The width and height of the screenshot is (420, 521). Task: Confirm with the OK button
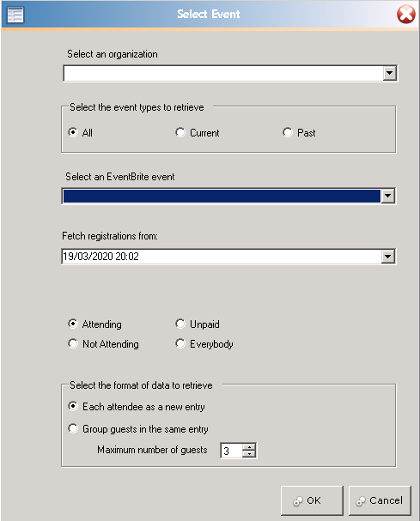(x=312, y=500)
